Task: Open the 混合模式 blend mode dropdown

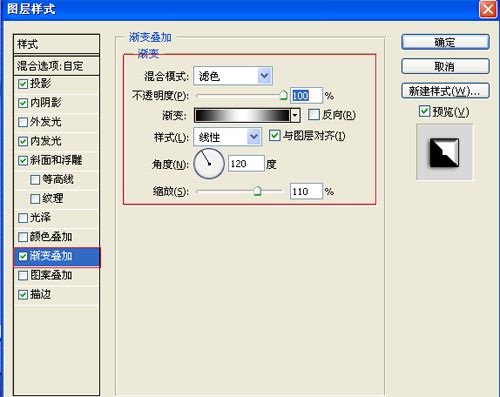Action: tap(233, 76)
